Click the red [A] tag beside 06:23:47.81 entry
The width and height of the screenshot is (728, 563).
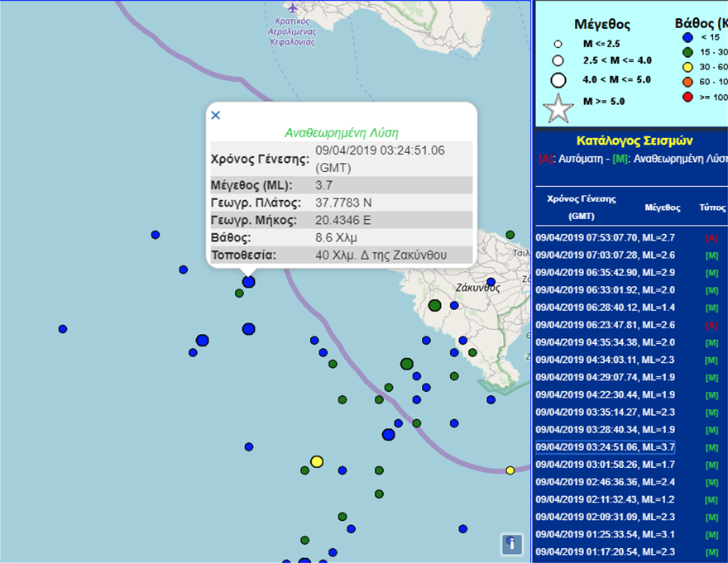pos(711,326)
